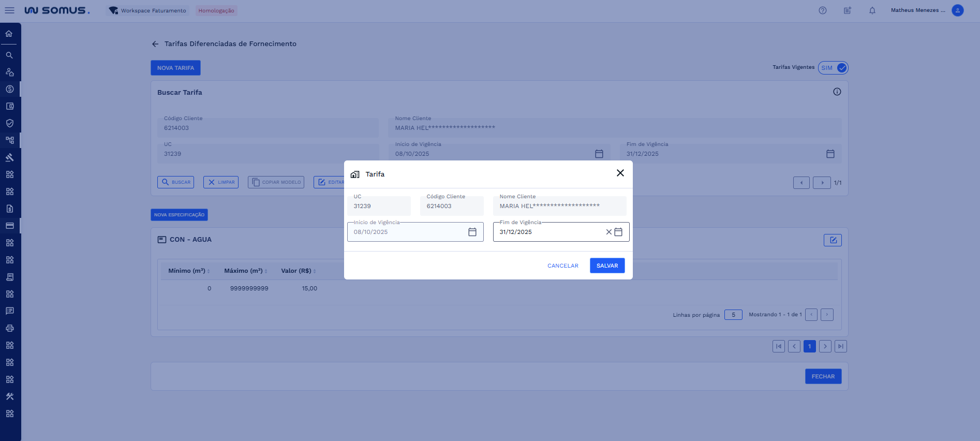Sort by Valor (R$) column
The image size is (980, 441).
[298, 271]
